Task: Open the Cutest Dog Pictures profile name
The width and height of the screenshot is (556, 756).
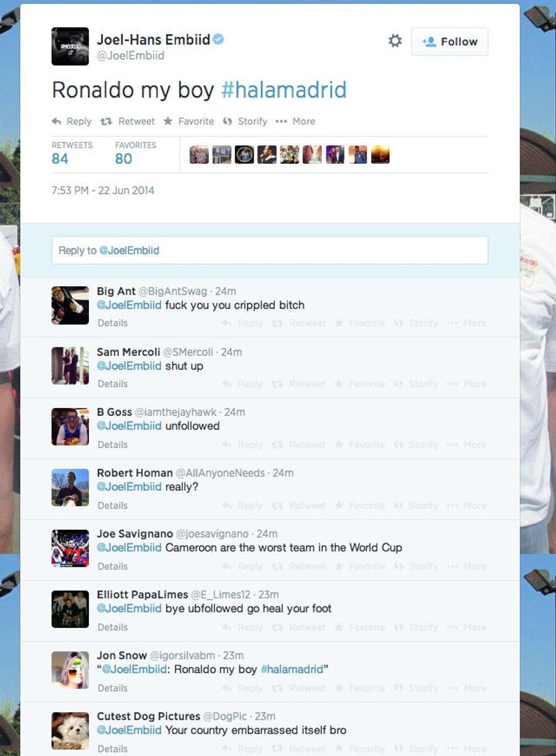Action: [148, 716]
